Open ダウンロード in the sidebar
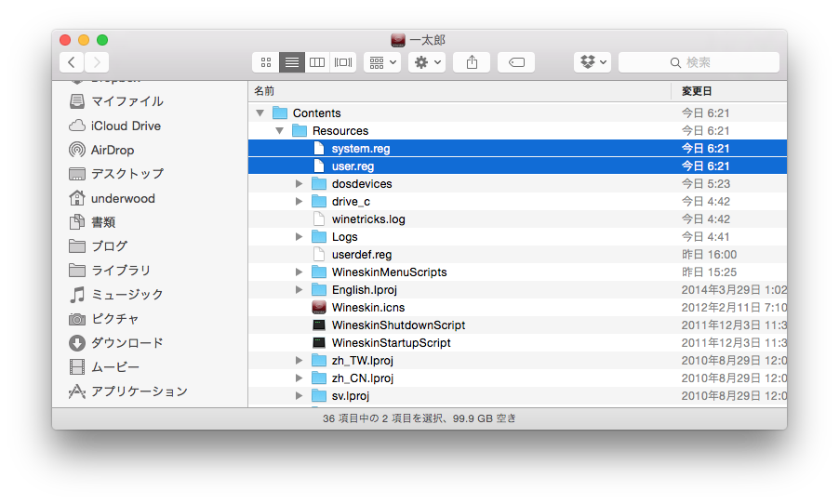The height and width of the screenshot is (504, 839). pos(116,343)
